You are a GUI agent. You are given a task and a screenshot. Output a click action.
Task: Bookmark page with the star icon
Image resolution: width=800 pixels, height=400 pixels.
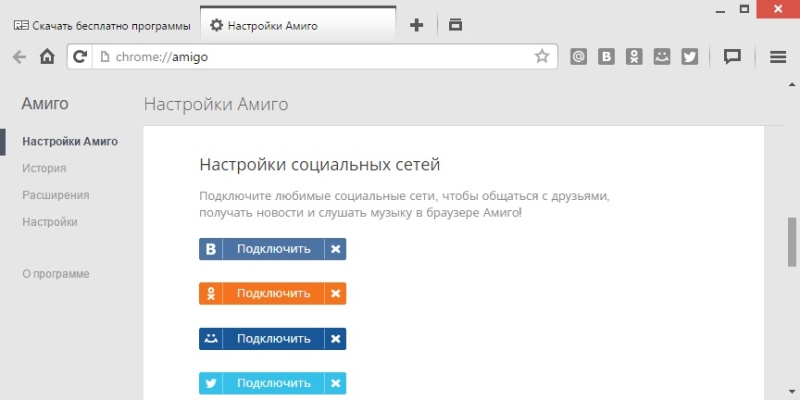pos(542,56)
